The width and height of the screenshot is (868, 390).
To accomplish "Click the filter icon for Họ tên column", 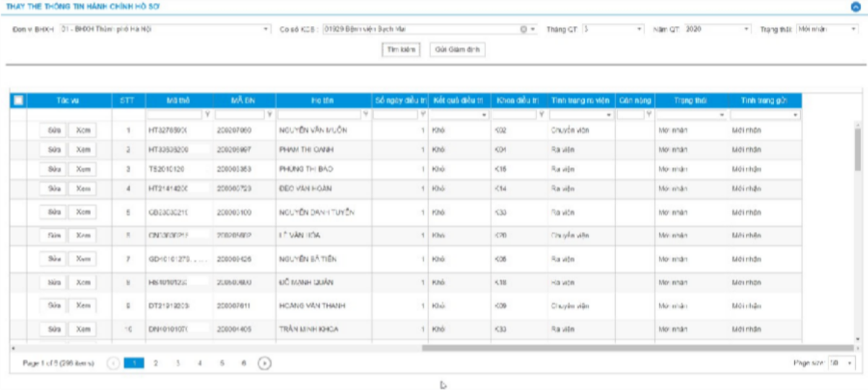I will (366, 114).
